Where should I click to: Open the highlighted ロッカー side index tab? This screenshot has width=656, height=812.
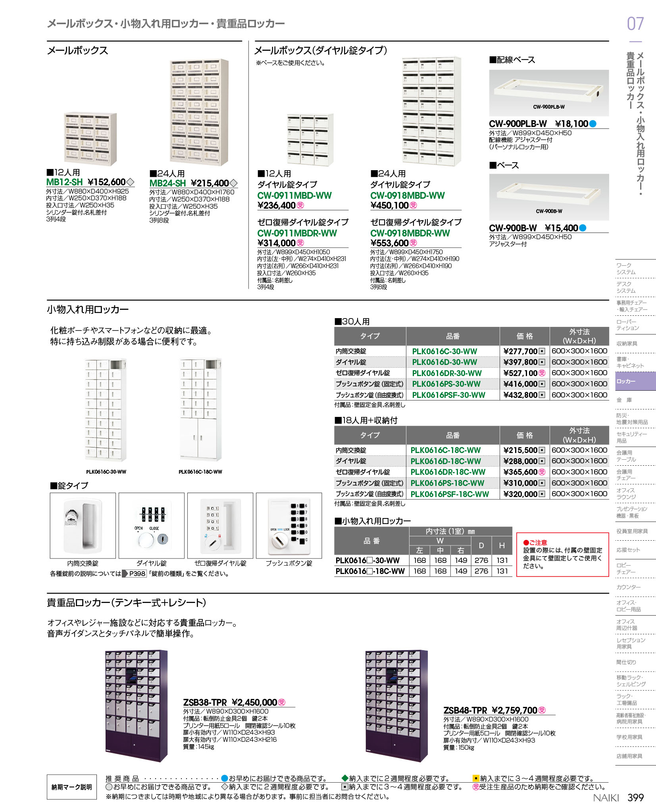click(635, 381)
